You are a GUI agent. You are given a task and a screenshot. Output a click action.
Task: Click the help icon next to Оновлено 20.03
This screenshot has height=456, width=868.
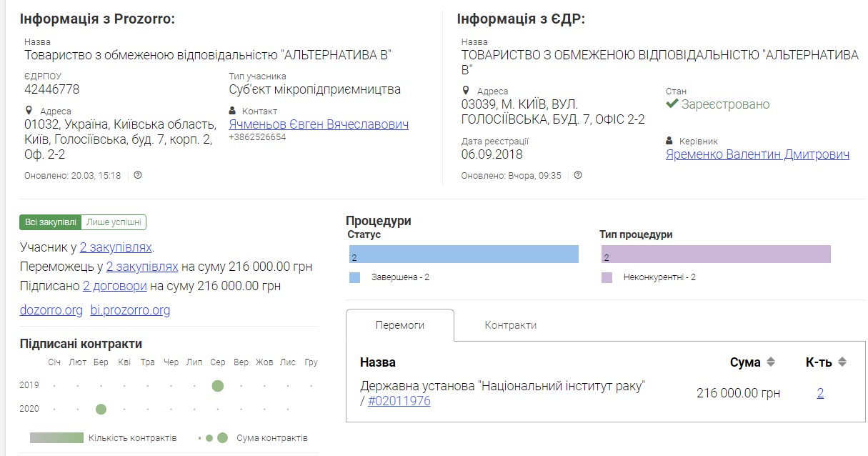tap(138, 175)
